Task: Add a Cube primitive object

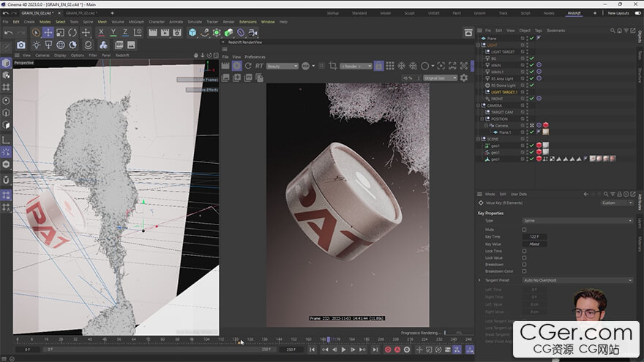Action: point(192,32)
